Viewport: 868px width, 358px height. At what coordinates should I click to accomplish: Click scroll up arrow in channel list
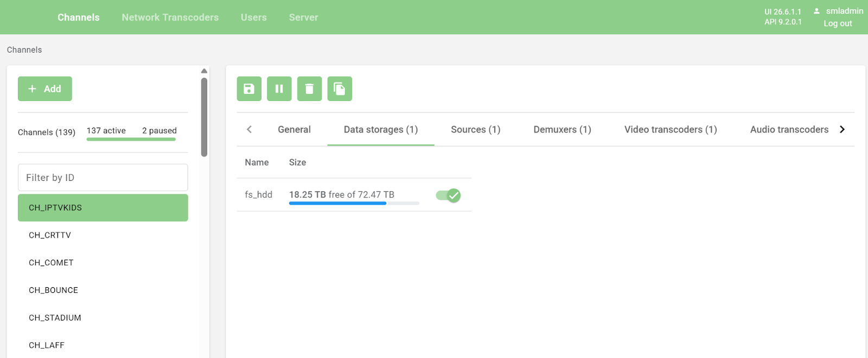point(204,71)
